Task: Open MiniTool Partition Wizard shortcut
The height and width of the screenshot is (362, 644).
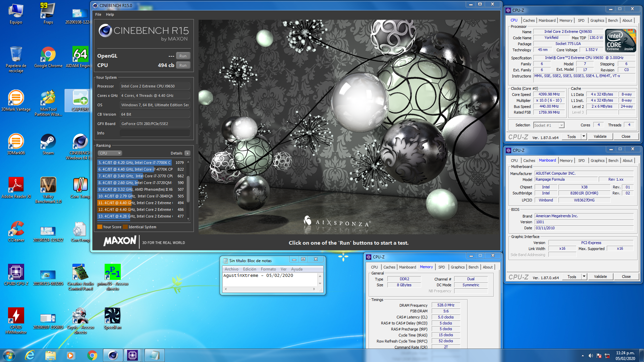Action: pos(48,103)
